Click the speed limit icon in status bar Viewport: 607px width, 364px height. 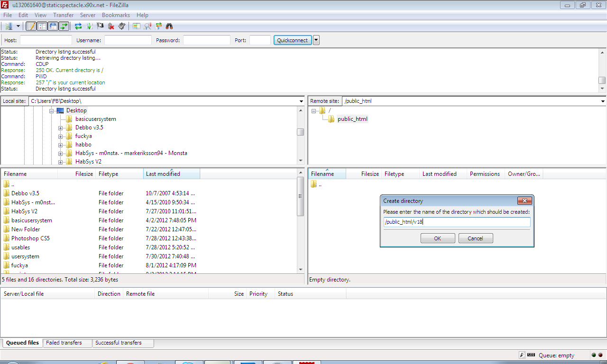[x=531, y=355]
